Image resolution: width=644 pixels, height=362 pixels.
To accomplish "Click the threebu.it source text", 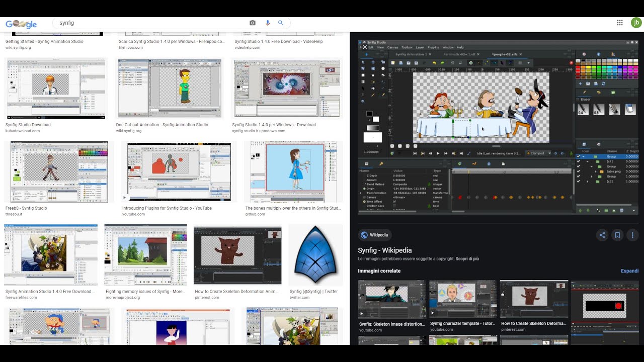I will (x=14, y=214).
